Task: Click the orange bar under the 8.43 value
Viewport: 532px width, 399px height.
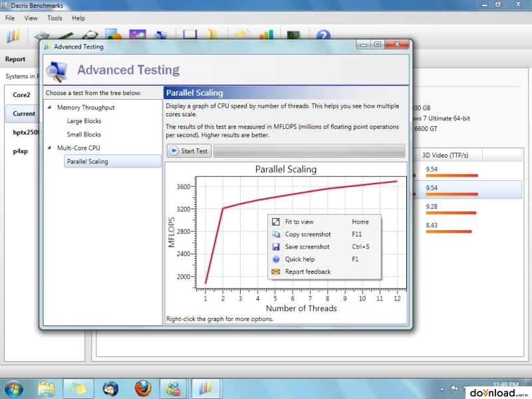Action: 448,231
